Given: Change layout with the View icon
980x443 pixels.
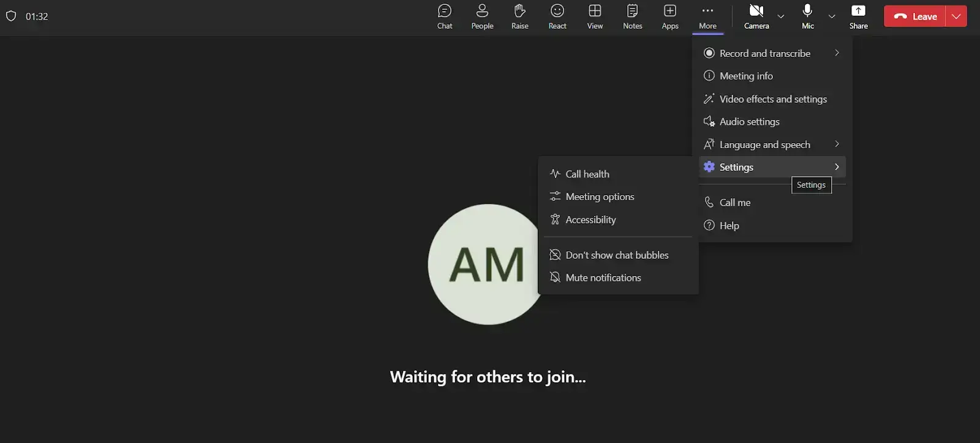Looking at the screenshot, I should 595,17.
